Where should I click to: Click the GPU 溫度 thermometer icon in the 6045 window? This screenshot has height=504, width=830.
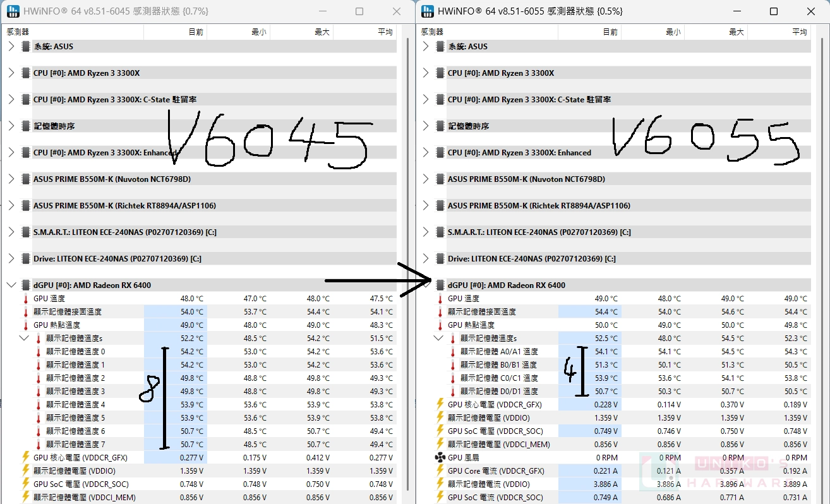click(26, 298)
